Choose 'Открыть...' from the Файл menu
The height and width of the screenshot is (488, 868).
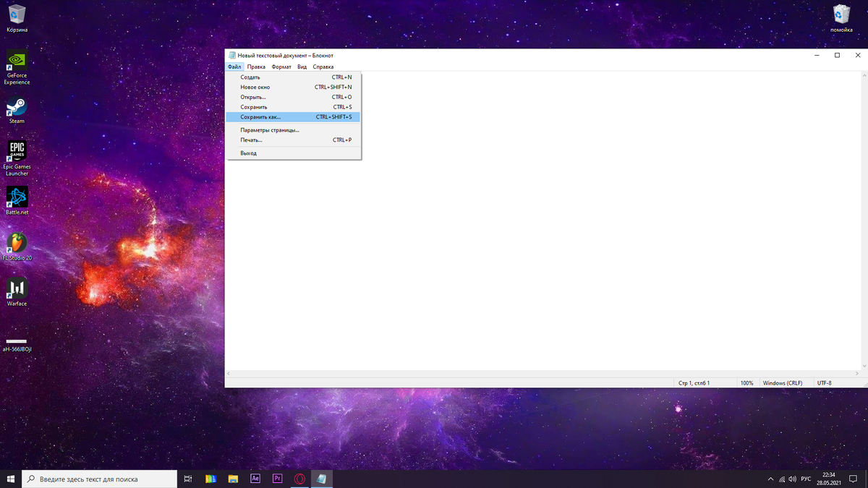pos(293,97)
